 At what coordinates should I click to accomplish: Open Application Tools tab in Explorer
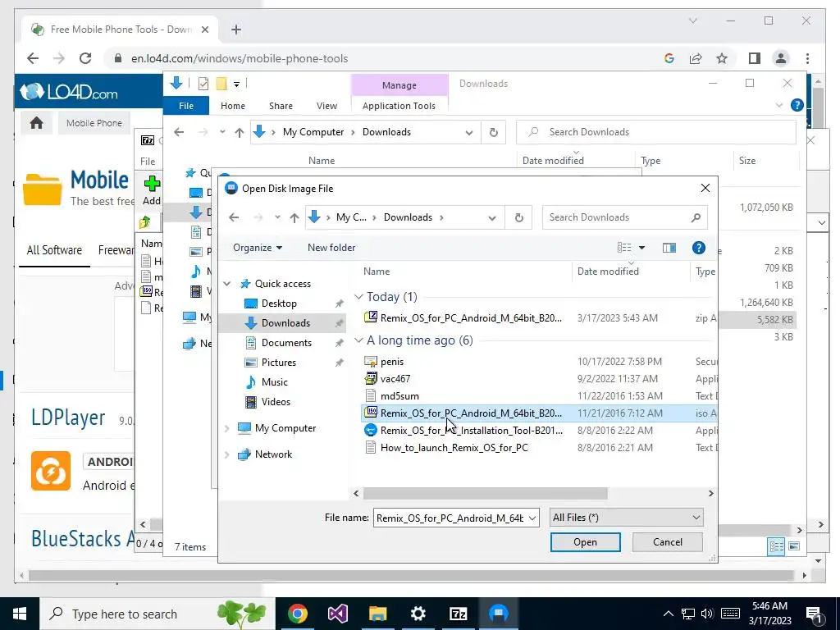click(399, 106)
